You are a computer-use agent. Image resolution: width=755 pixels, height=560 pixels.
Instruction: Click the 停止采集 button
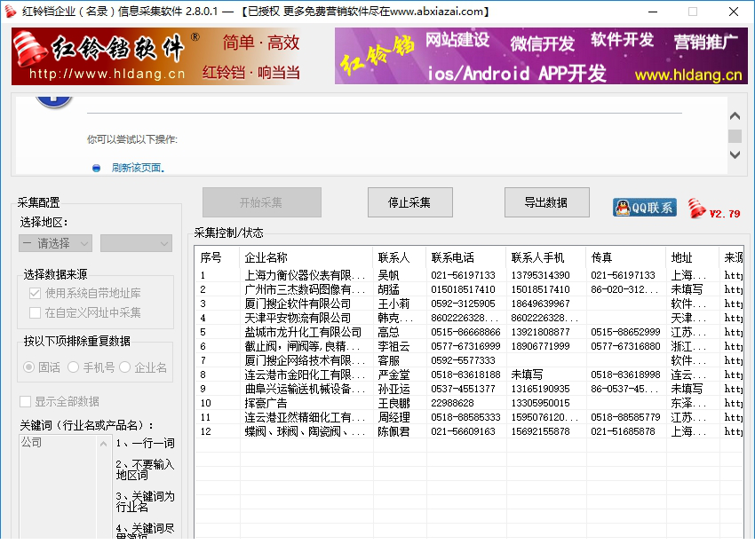pos(409,202)
